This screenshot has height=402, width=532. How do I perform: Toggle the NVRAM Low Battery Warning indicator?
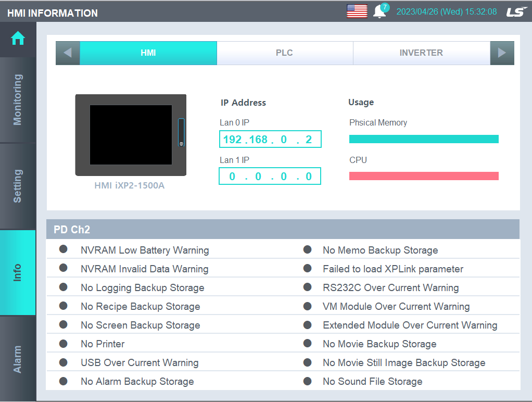63,249
